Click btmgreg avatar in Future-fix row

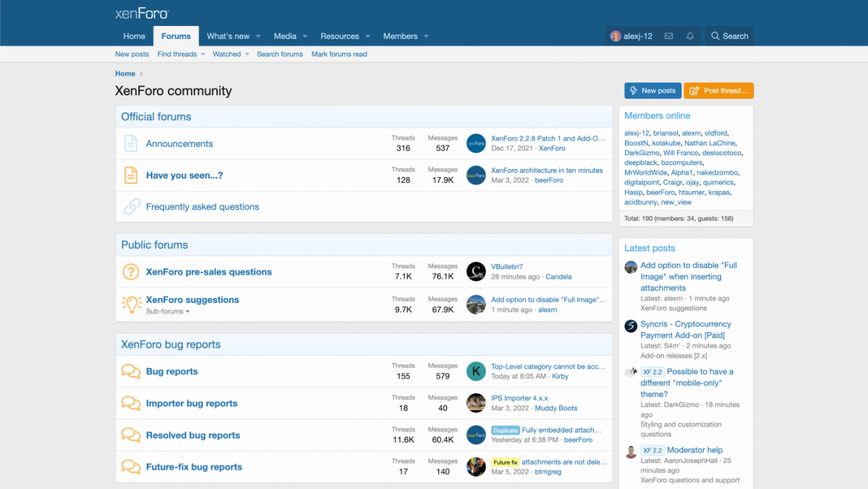tap(476, 467)
